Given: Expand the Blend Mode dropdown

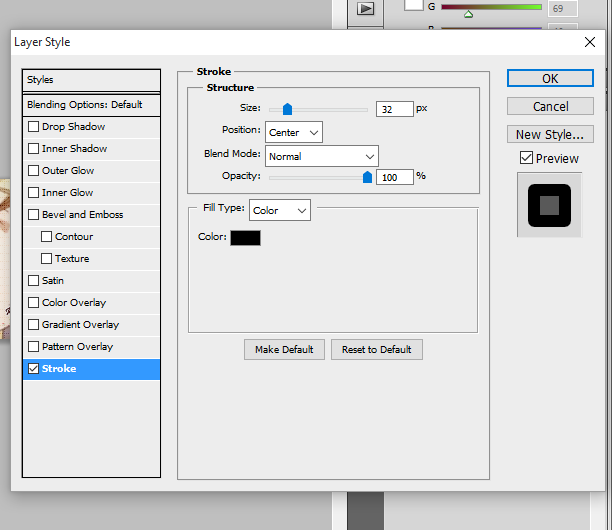Looking at the screenshot, I should pos(321,156).
